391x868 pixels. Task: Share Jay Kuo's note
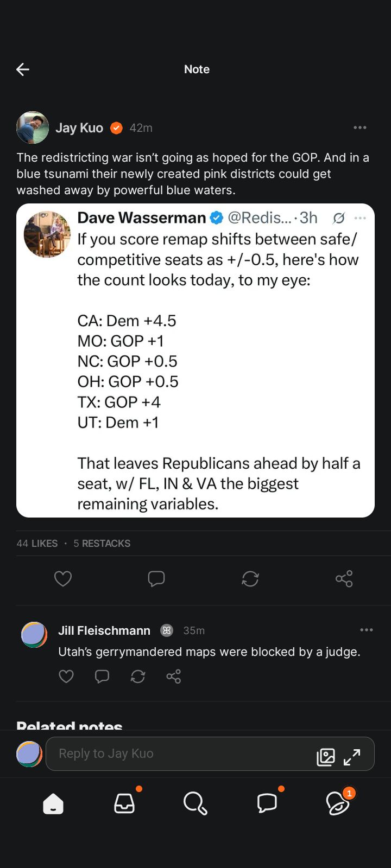click(x=344, y=579)
